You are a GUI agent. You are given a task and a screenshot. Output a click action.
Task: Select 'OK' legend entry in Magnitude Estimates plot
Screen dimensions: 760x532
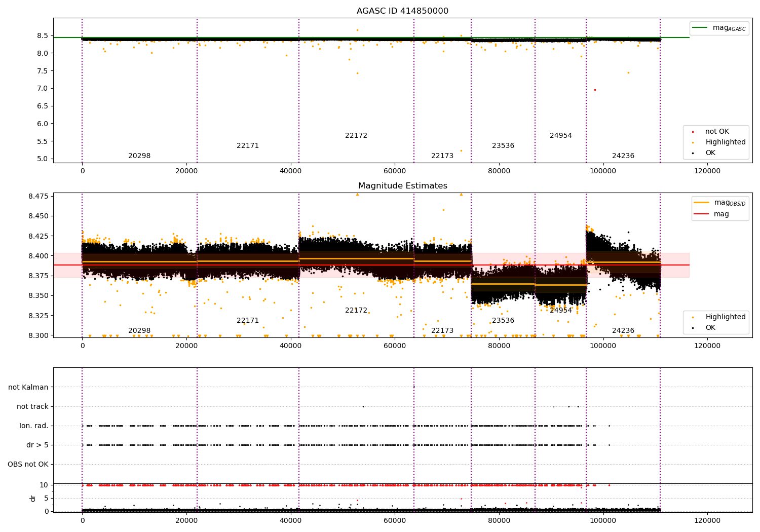click(x=710, y=328)
